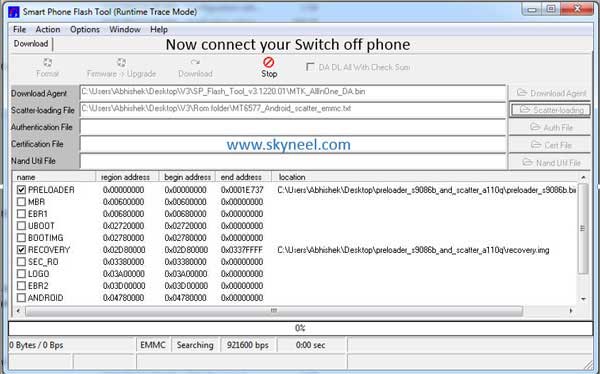Click the Auth File button

[x=550, y=127]
